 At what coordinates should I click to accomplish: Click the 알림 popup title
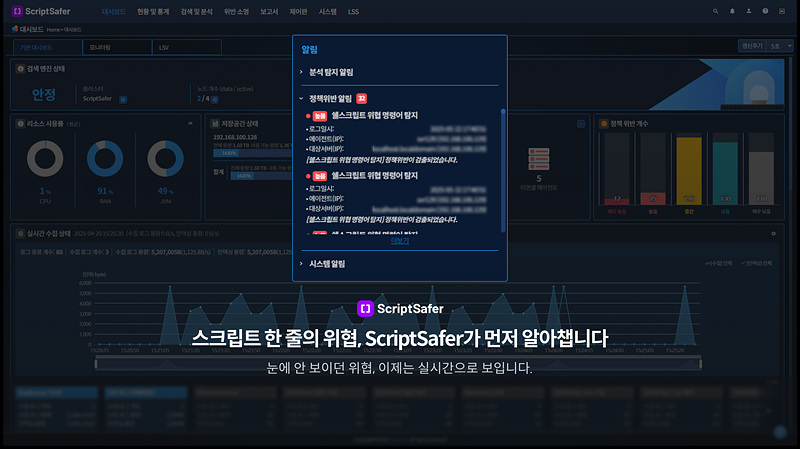click(309, 49)
